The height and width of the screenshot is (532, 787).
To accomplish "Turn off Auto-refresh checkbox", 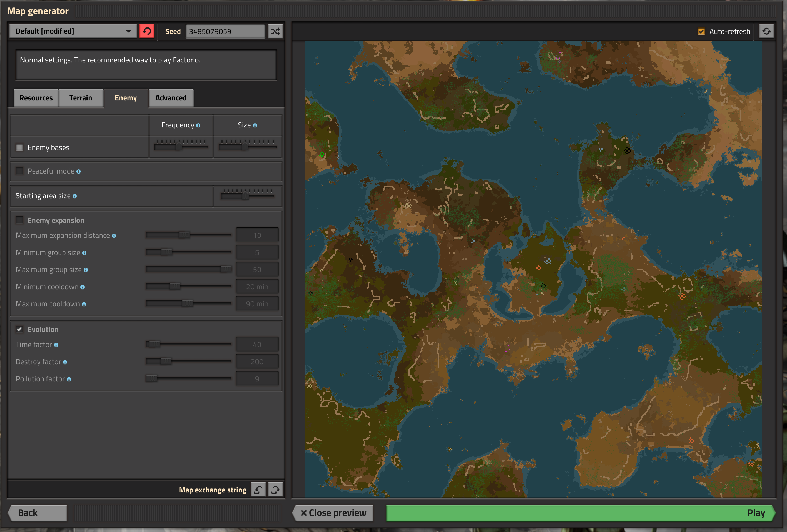I will 701,31.
